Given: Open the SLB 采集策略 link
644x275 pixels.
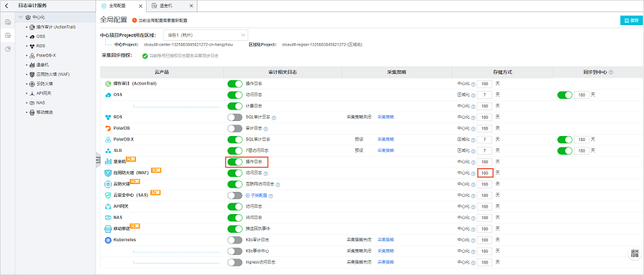Looking at the screenshot, I should coord(386,150).
